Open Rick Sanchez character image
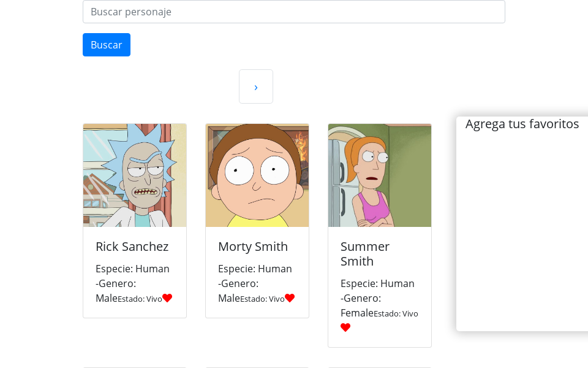Image resolution: width=588 pixels, height=368 pixels. [135, 175]
